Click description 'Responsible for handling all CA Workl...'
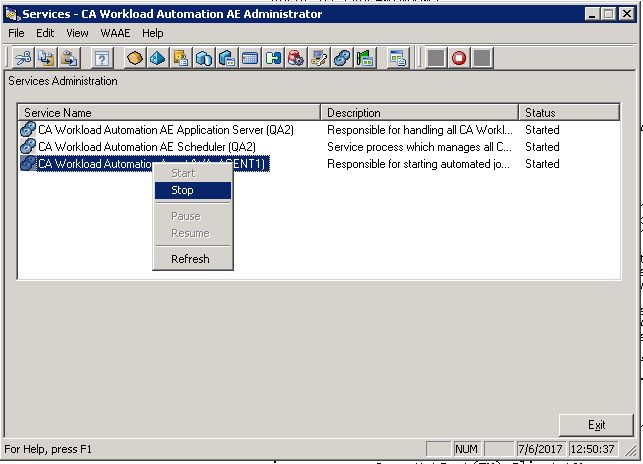The image size is (643, 464). [x=420, y=130]
